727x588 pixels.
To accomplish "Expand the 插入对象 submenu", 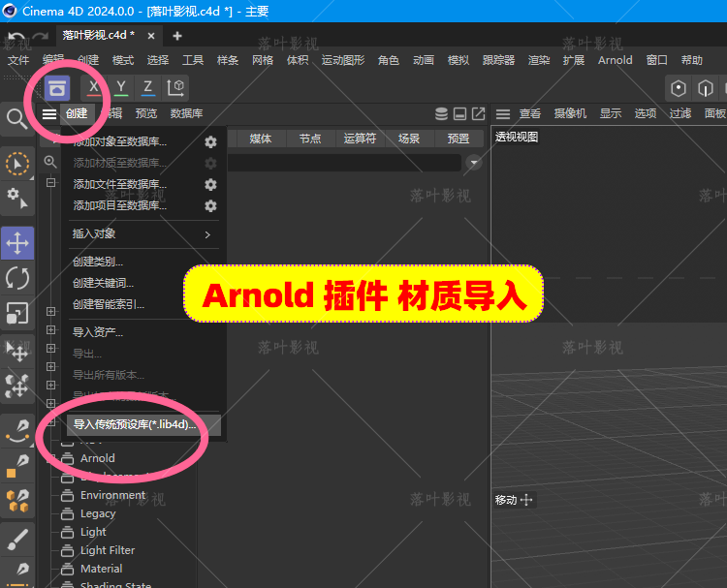I will [142, 234].
